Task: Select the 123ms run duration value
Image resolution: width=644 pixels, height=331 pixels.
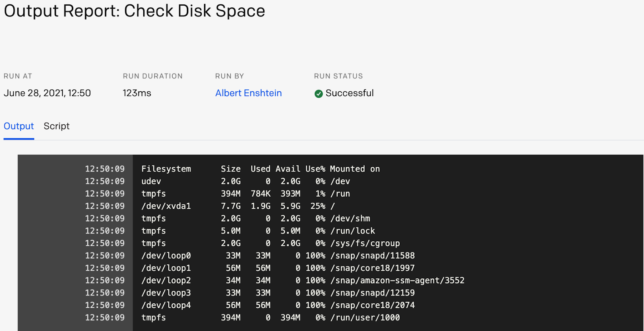Action: (137, 93)
